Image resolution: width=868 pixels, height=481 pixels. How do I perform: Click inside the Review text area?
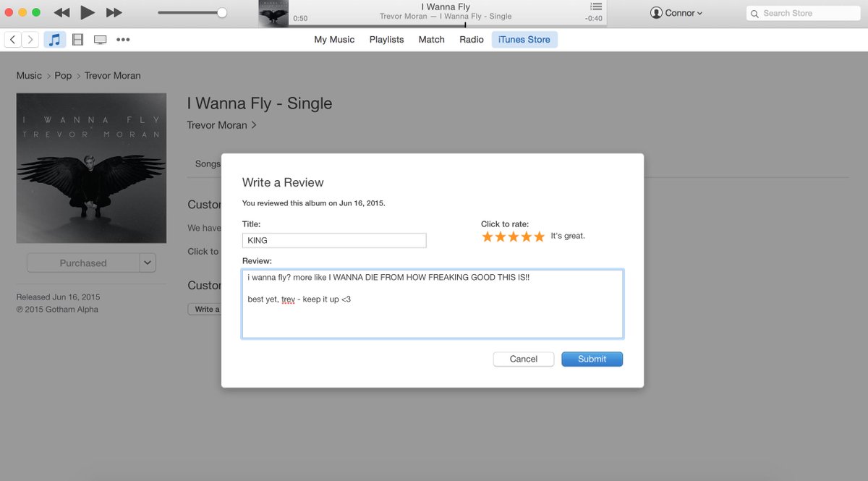point(433,304)
